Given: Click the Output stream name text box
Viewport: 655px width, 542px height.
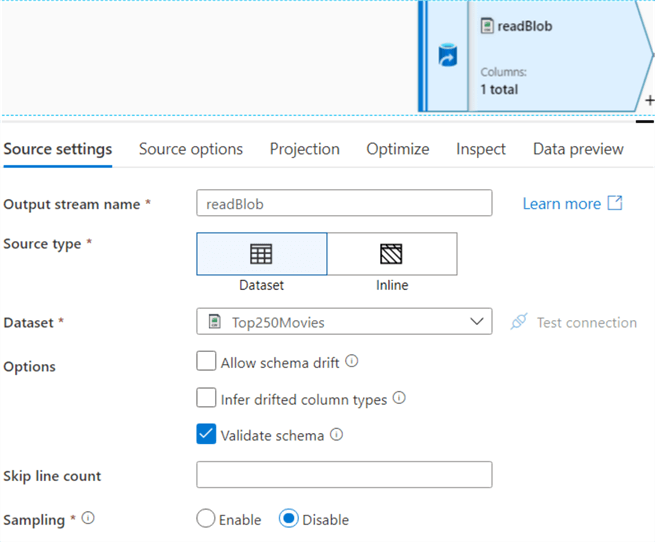Looking at the screenshot, I should 344,203.
